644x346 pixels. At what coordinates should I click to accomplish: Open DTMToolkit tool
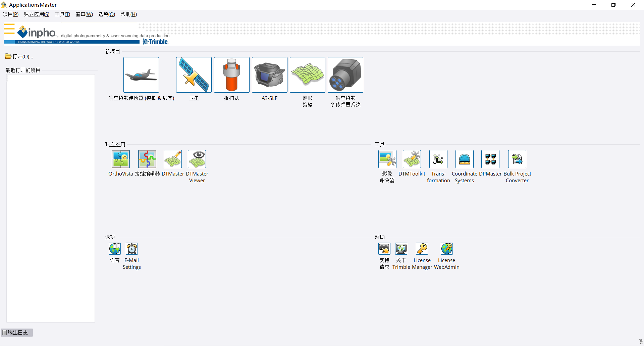[x=412, y=159]
